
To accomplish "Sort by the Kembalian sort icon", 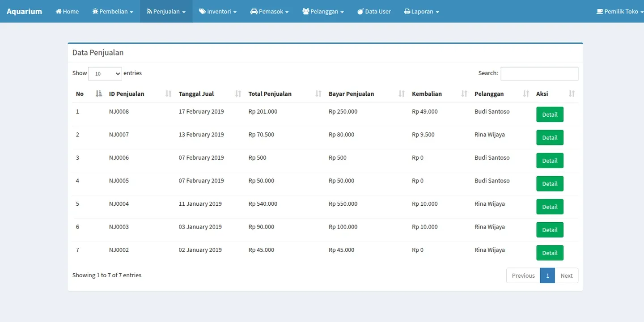I will pyautogui.click(x=464, y=93).
